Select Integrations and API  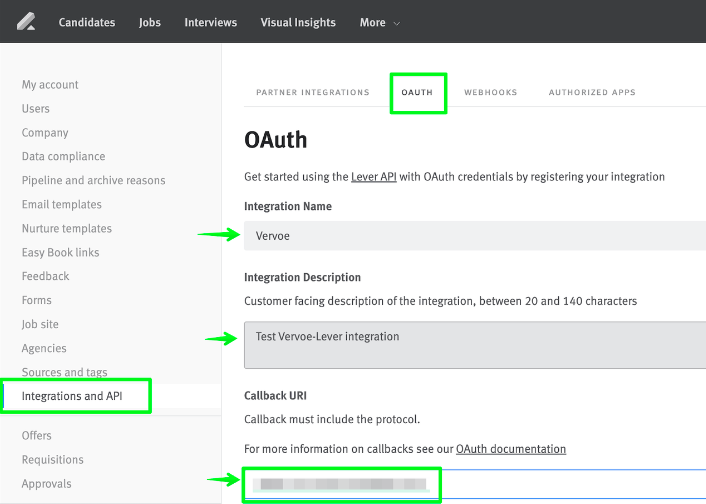pyautogui.click(x=72, y=396)
